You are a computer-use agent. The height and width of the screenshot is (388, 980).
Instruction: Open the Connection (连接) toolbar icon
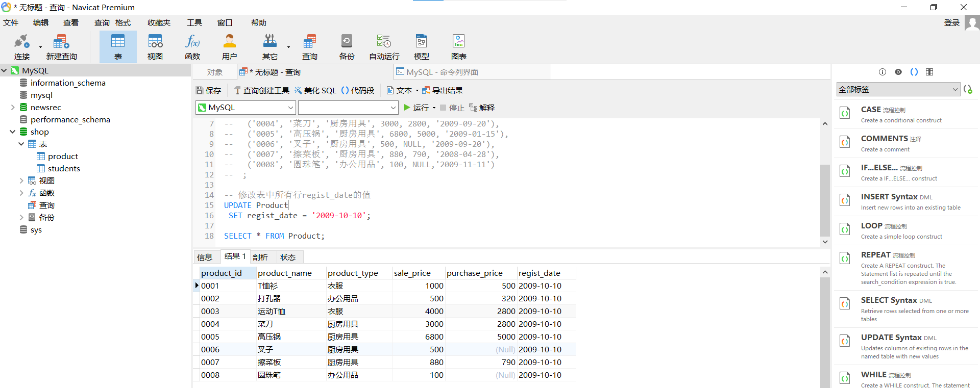(22, 47)
